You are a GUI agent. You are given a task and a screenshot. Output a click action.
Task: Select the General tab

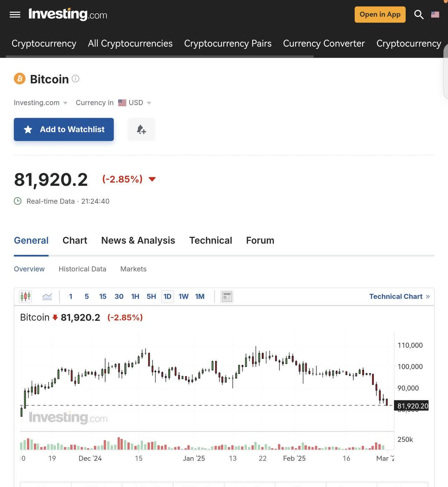tap(31, 240)
